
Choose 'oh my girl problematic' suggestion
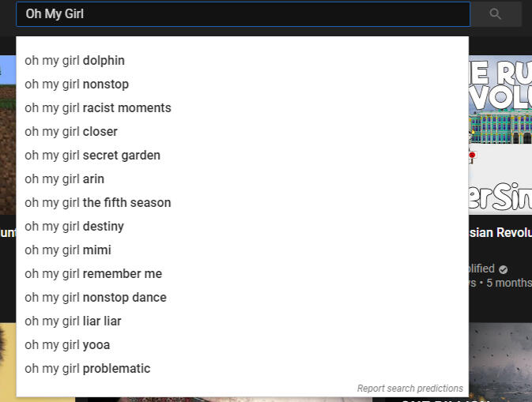(x=88, y=369)
